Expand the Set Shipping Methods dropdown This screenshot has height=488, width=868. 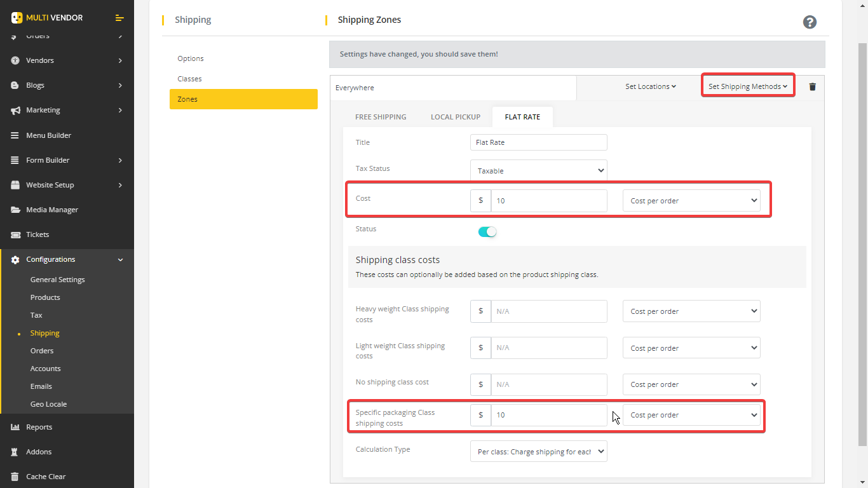748,85
